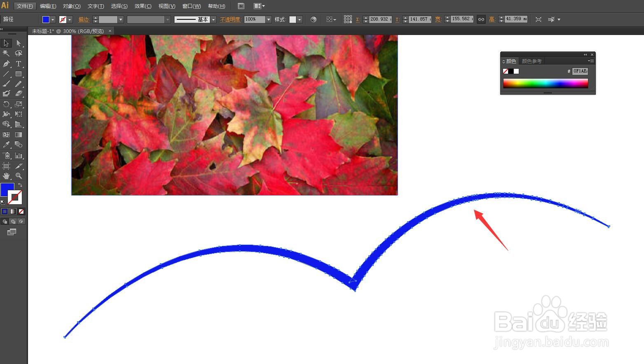Click the 宽 width label link
The height and width of the screenshot is (364, 644).
438,19
